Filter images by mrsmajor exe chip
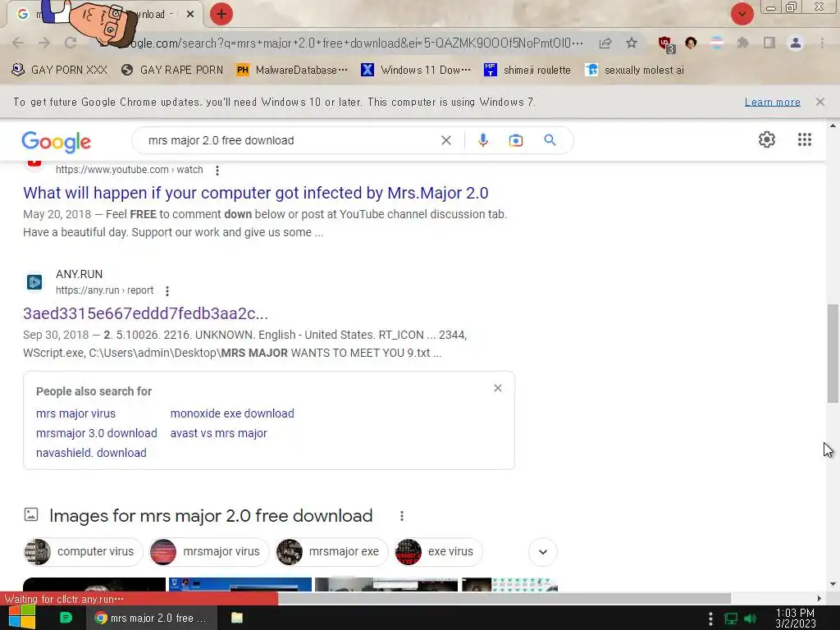The height and width of the screenshot is (630, 840). [x=331, y=552]
